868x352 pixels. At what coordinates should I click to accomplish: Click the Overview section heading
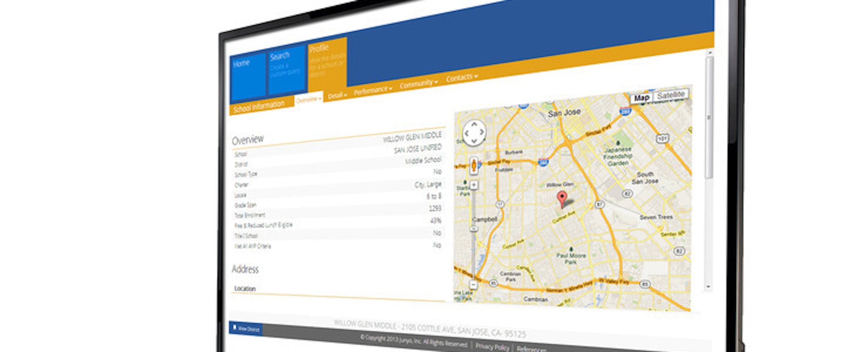coord(248,140)
